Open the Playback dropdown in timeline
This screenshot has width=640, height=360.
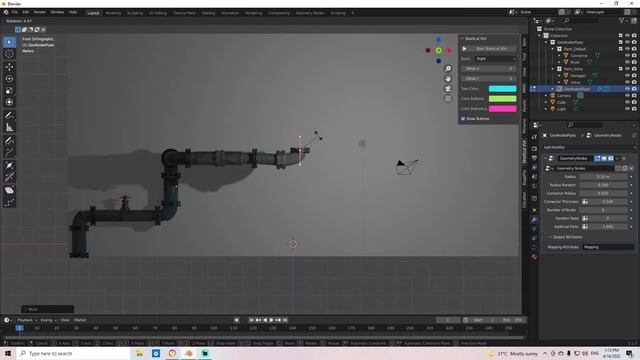(27, 320)
